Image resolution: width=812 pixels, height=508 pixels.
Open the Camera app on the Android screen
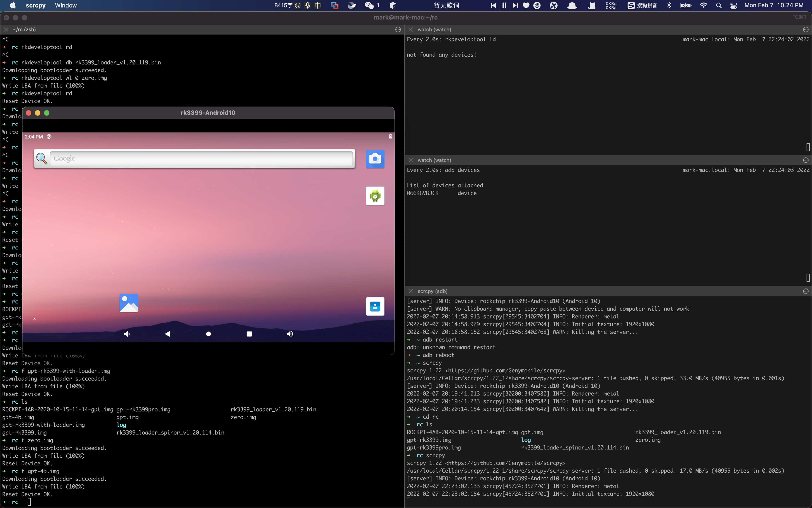pyautogui.click(x=375, y=159)
